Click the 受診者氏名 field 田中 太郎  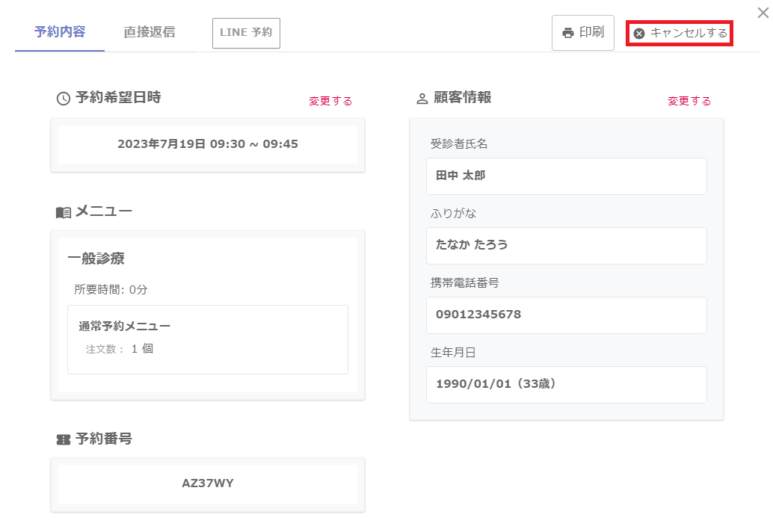(566, 176)
